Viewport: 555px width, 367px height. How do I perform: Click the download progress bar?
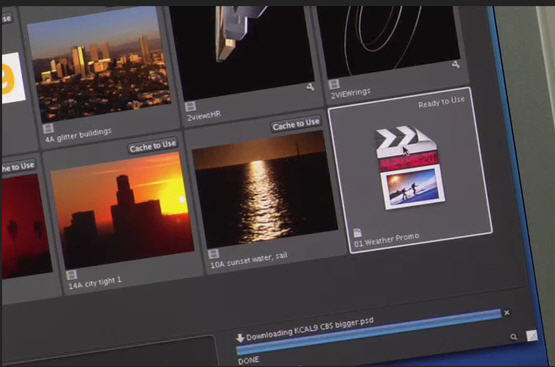369,332
